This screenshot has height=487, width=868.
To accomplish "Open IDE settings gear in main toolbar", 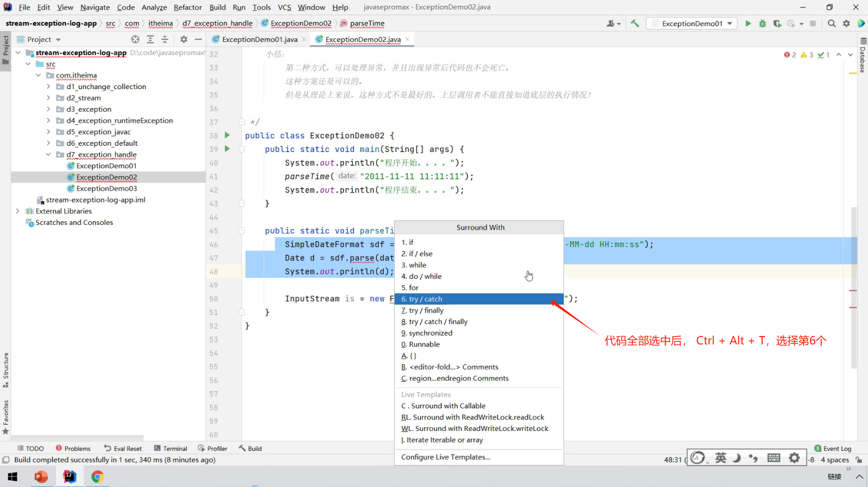I will click(847, 24).
